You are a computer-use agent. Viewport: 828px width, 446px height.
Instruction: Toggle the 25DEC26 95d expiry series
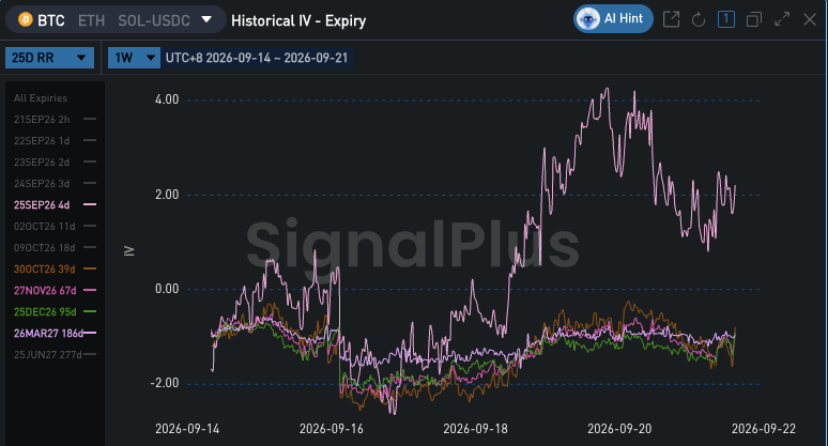coord(55,312)
